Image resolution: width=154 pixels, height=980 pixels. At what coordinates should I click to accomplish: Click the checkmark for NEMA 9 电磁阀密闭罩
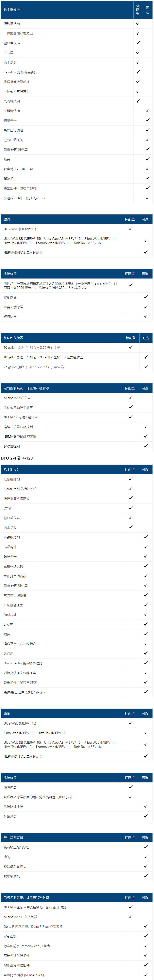pos(146,436)
